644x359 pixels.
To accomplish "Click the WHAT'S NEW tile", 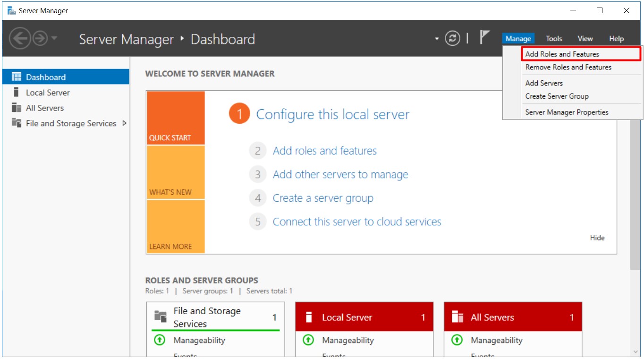I will tap(176, 172).
